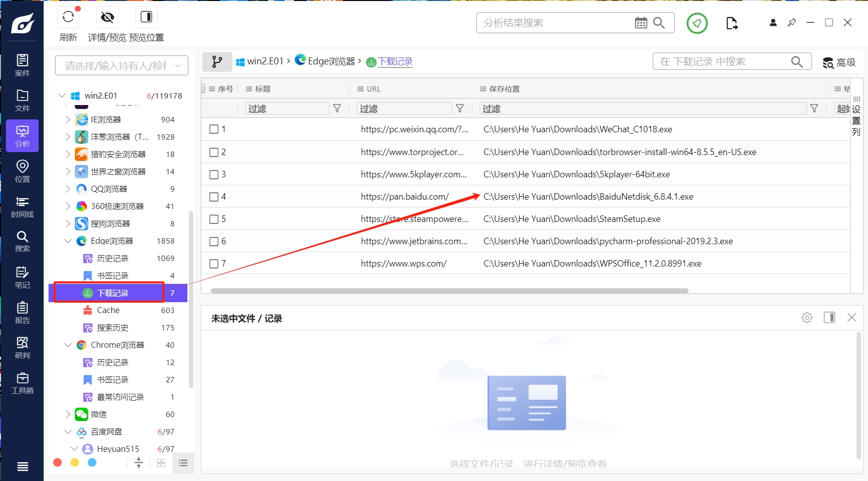
Task: Close the preview details panel
Action: (x=852, y=317)
